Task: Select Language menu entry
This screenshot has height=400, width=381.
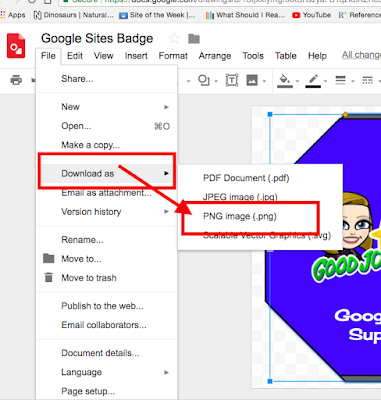Action: point(106,372)
